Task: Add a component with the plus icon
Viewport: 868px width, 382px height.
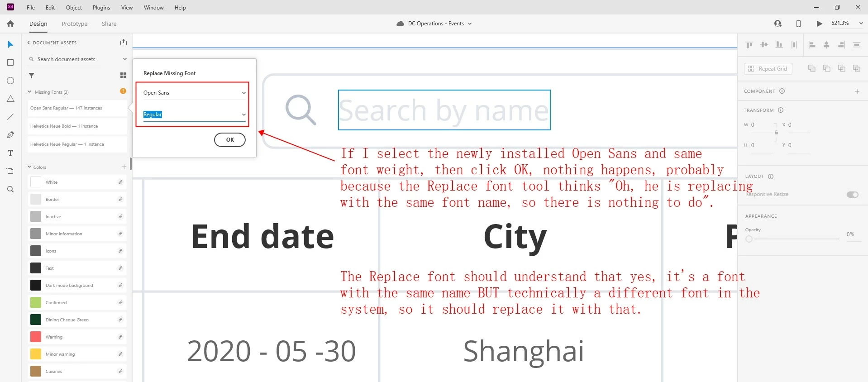Action: click(x=857, y=91)
